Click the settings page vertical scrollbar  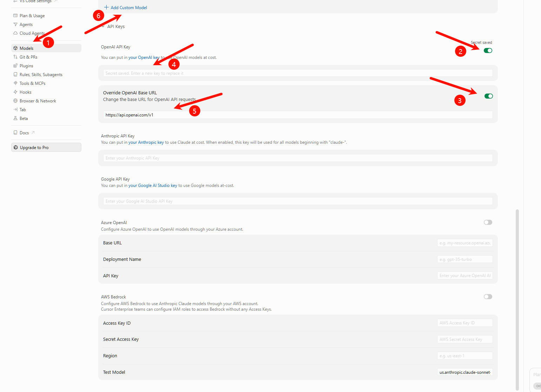point(517,300)
